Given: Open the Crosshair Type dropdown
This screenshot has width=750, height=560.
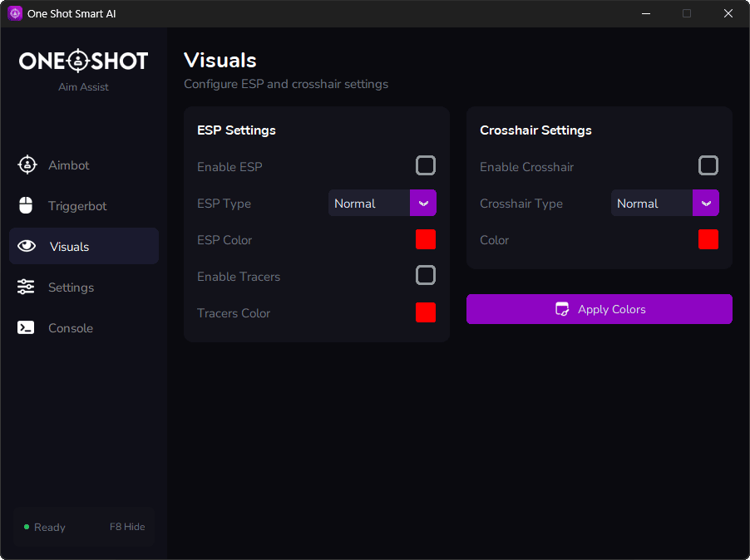Looking at the screenshot, I should point(706,204).
